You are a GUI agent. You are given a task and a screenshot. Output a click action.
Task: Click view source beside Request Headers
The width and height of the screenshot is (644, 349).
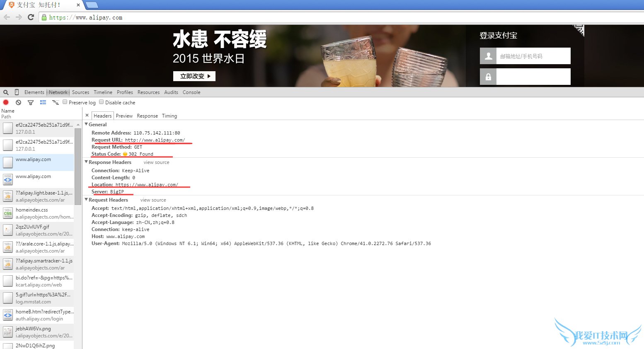pyautogui.click(x=153, y=200)
